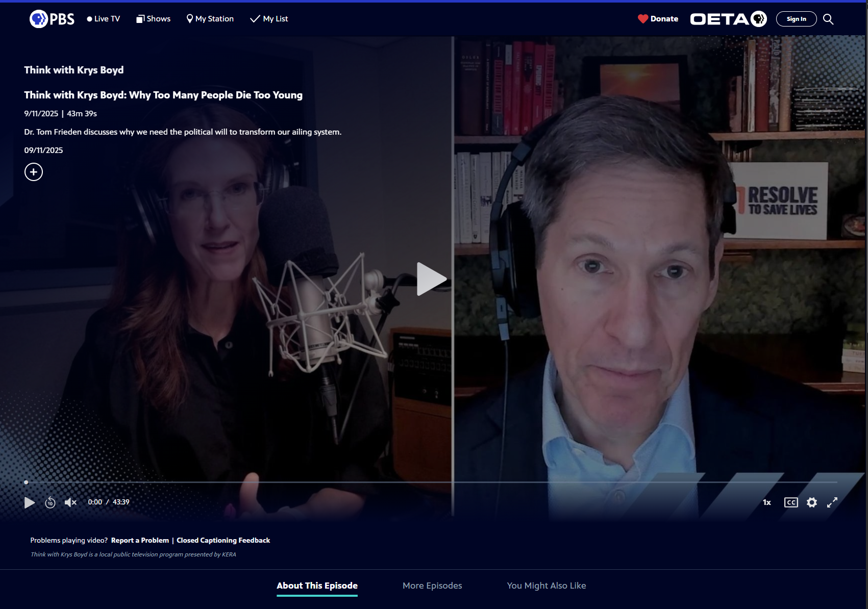Click the OETA station logo
Viewport: 868px width, 609px height.
(x=728, y=19)
